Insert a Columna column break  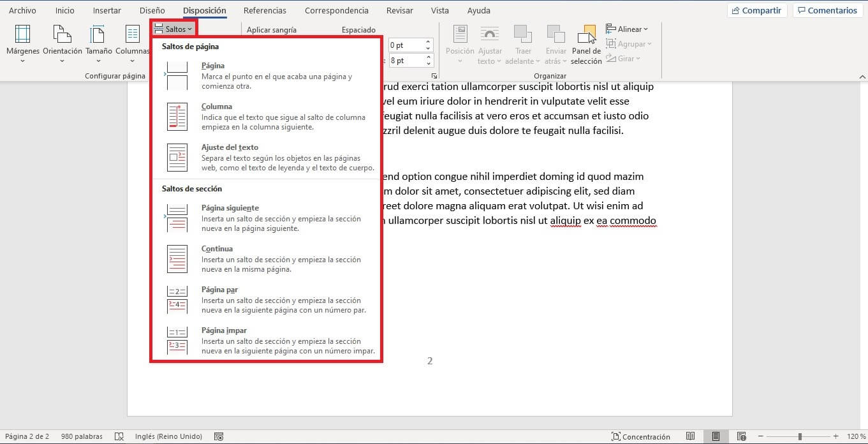[267, 117]
